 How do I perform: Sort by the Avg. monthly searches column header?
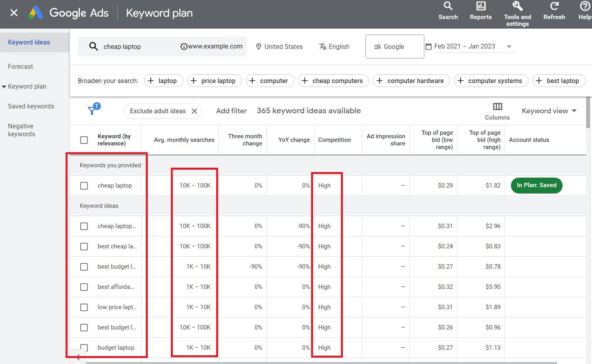(x=184, y=140)
